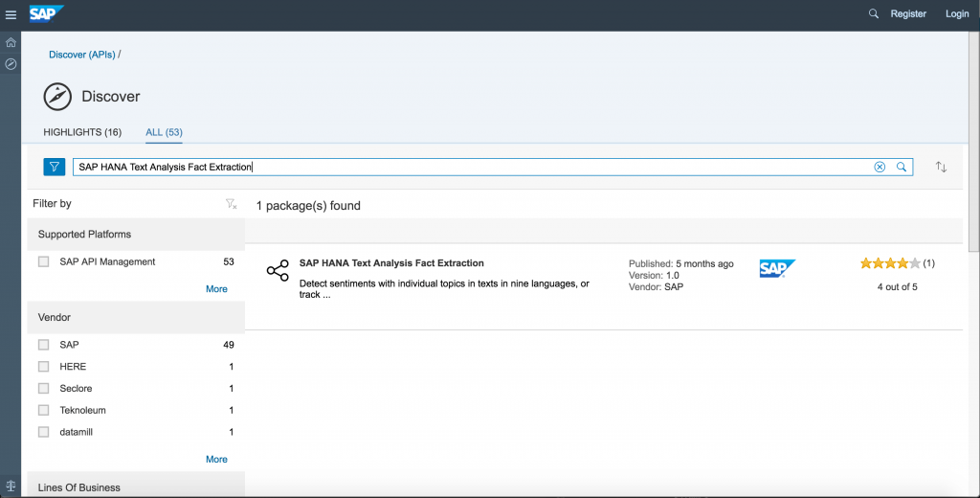Clear the search field text
980x498 pixels.
880,167
